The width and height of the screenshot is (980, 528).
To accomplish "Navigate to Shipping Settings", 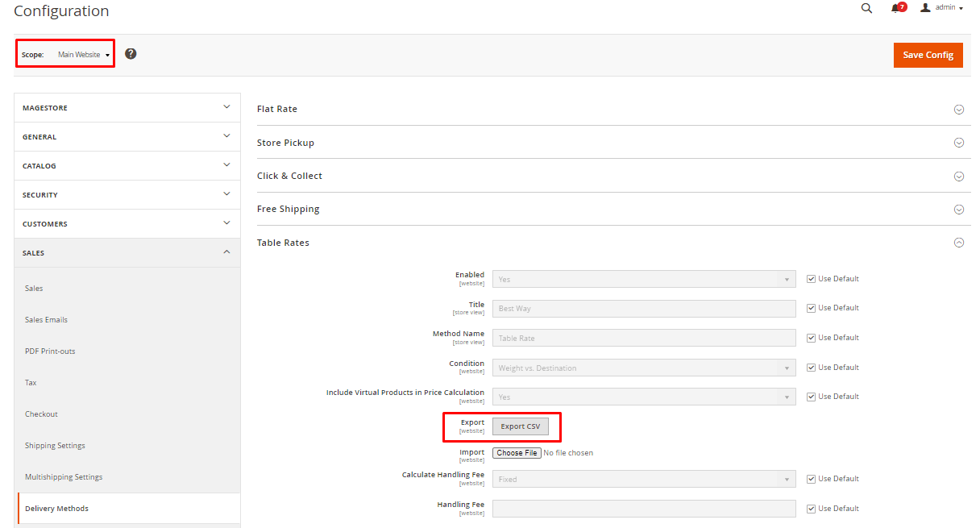I will coord(53,445).
